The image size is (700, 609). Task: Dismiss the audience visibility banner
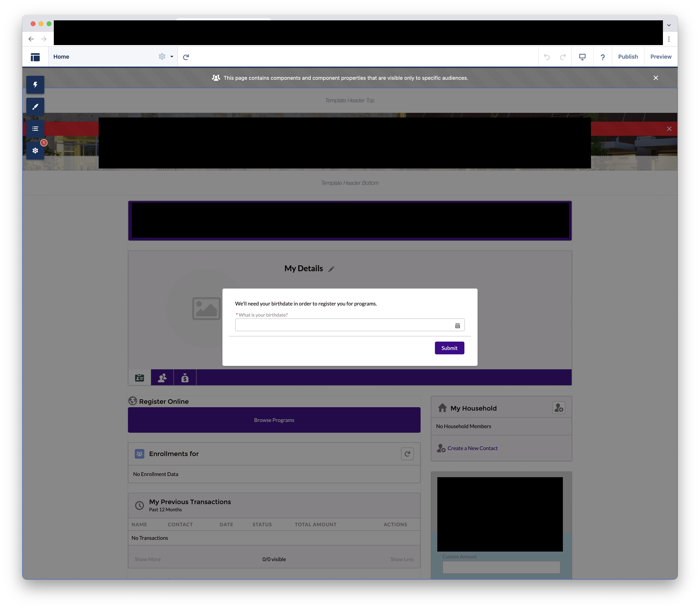coord(656,78)
